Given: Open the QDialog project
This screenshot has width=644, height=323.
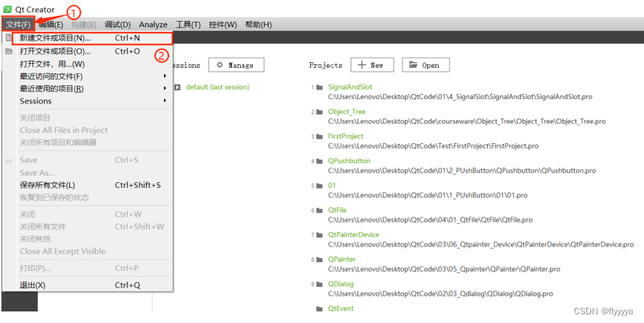Looking at the screenshot, I should 340,284.
